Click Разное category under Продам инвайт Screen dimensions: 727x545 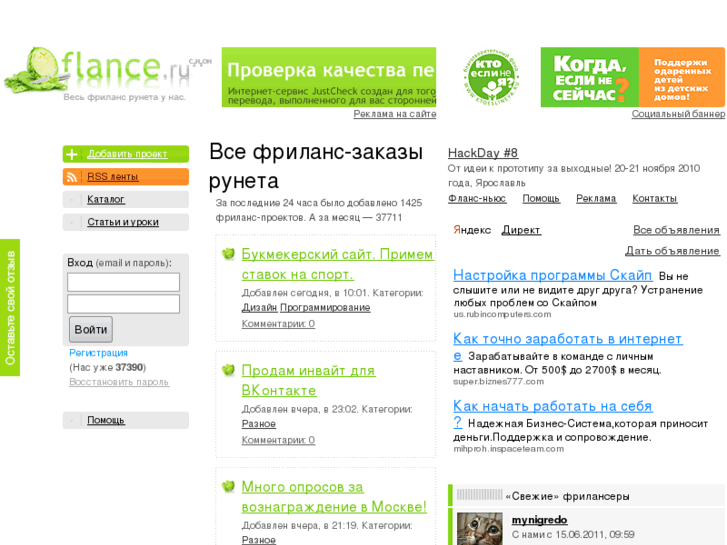click(x=259, y=424)
